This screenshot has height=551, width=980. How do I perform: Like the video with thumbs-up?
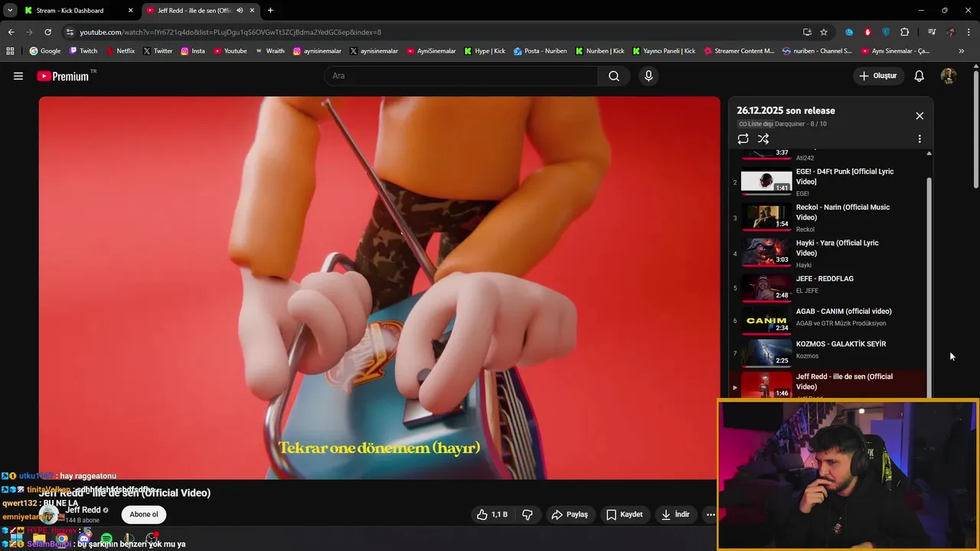(x=492, y=514)
